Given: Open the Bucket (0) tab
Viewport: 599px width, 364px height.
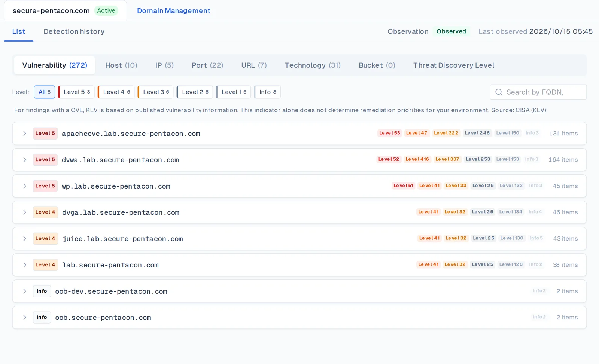Looking at the screenshot, I should (x=377, y=65).
